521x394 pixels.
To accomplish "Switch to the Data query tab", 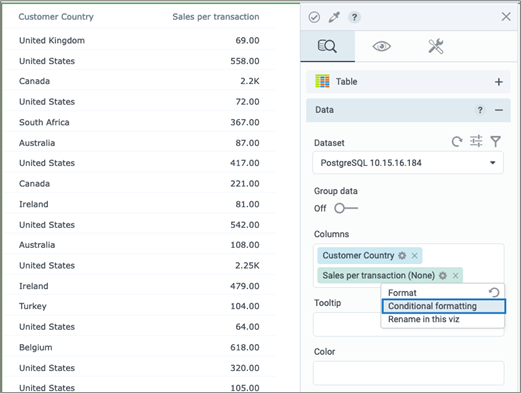I will (x=327, y=46).
